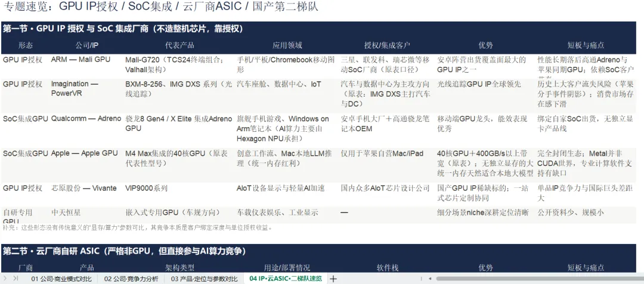Click the 公司/IP column header
Screen dimensions: 644x284
coord(87,45)
